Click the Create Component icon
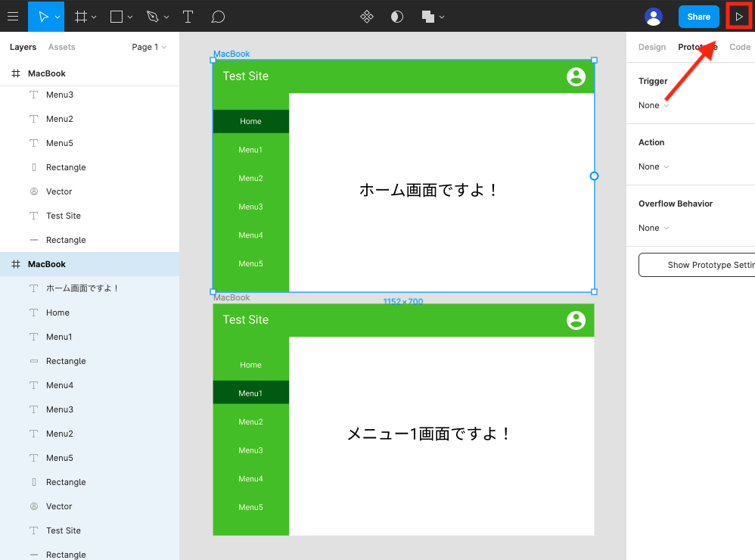This screenshot has height=560, width=755. click(367, 17)
